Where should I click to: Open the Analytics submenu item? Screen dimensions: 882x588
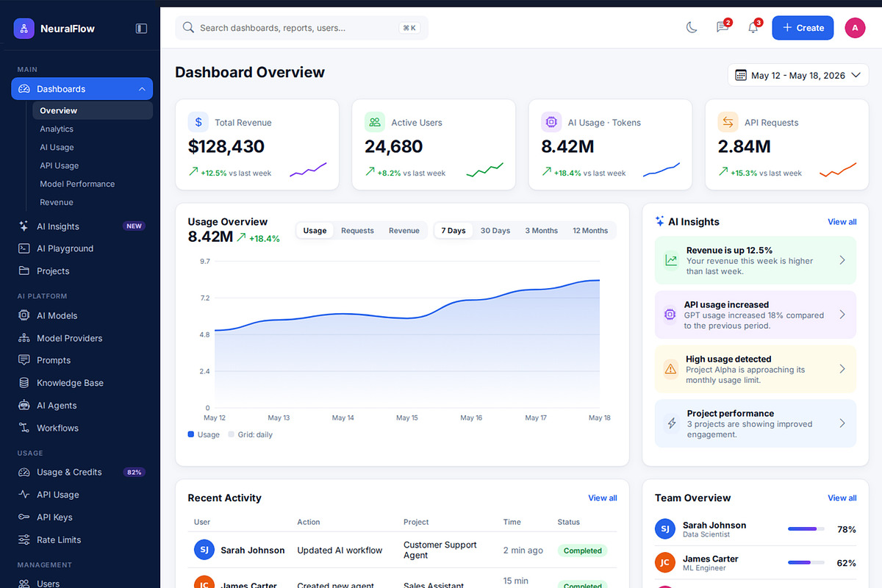pyautogui.click(x=57, y=129)
